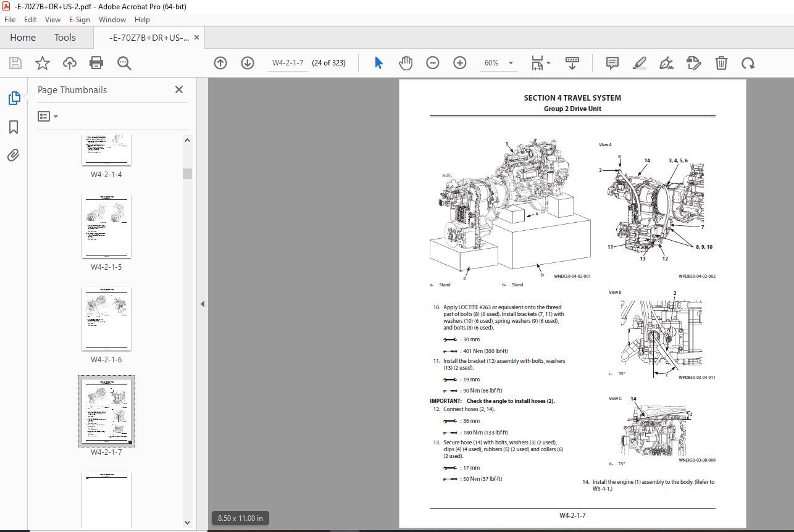Zoom out with the minus button
This screenshot has width=794, height=532.
click(x=433, y=63)
